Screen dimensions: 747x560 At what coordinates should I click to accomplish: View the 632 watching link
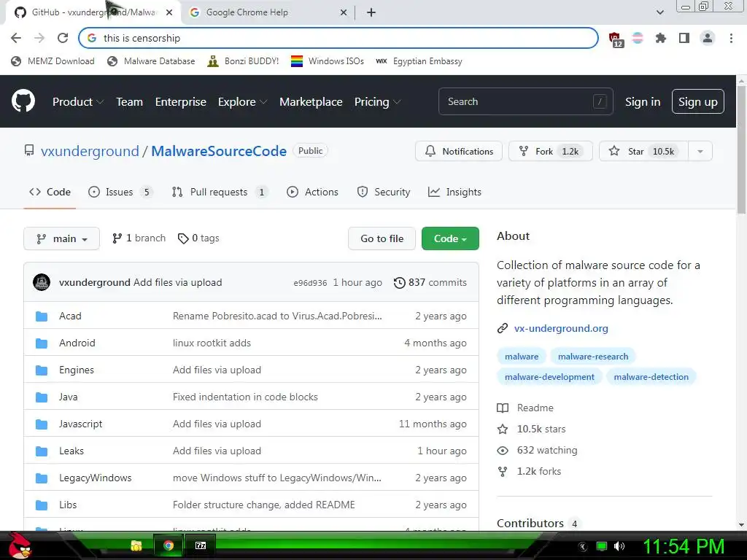pos(537,450)
